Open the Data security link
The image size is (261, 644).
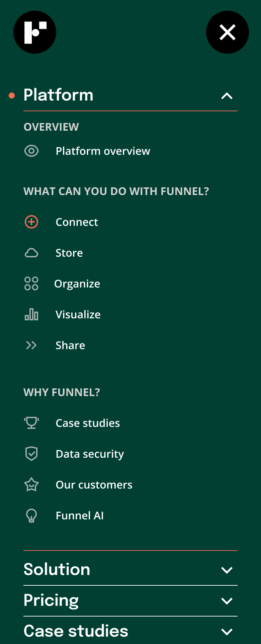[90, 454]
